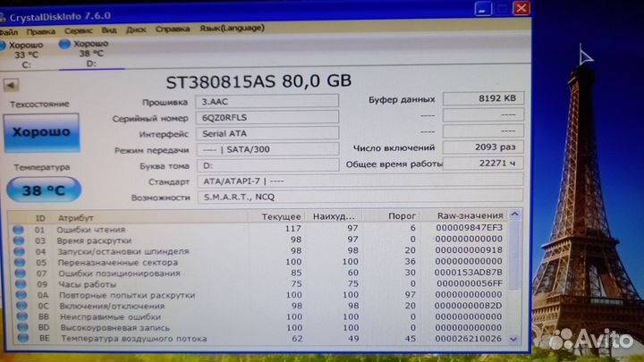Screen dimensions: 644x362
Task: Close the CrystalDiskInfo window
Action: pyautogui.click(x=521, y=8)
